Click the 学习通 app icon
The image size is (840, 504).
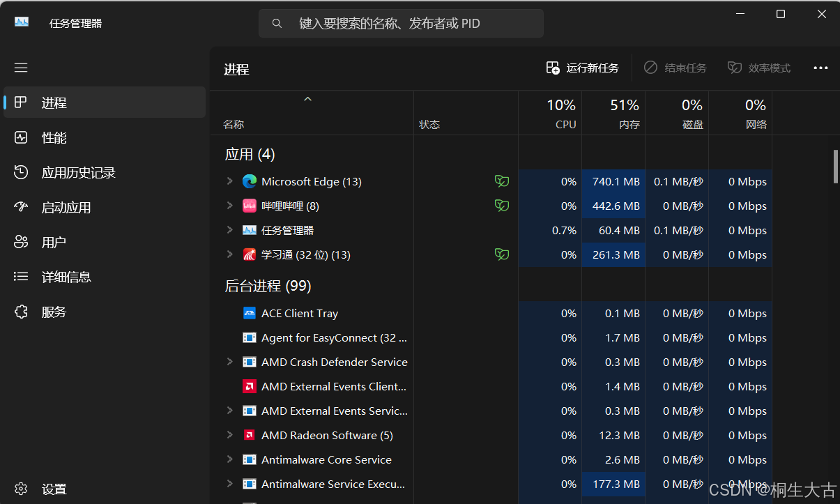(x=249, y=254)
